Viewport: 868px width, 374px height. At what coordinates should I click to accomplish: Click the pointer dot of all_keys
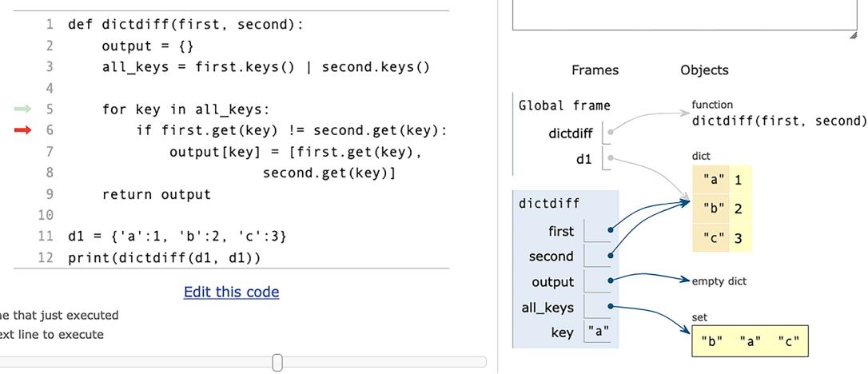point(610,306)
